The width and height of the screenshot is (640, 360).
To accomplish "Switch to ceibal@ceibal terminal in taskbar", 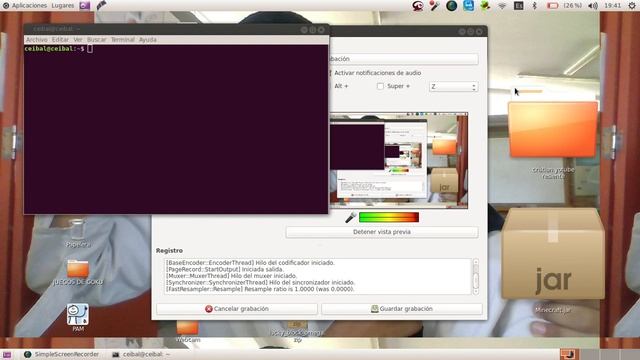I will point(141,354).
